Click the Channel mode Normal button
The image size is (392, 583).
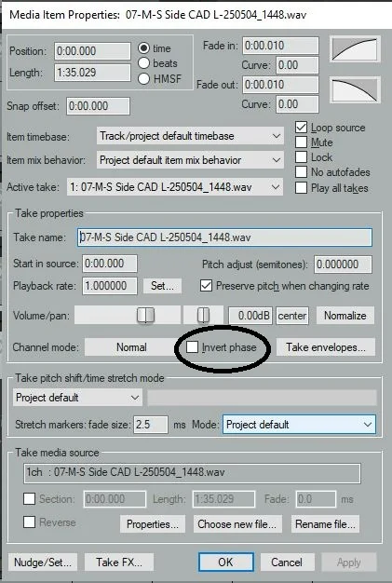(131, 347)
